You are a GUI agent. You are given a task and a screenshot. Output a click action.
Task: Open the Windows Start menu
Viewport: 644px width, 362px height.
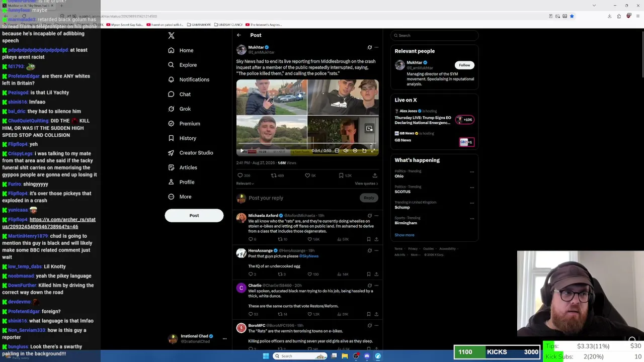[266, 356]
